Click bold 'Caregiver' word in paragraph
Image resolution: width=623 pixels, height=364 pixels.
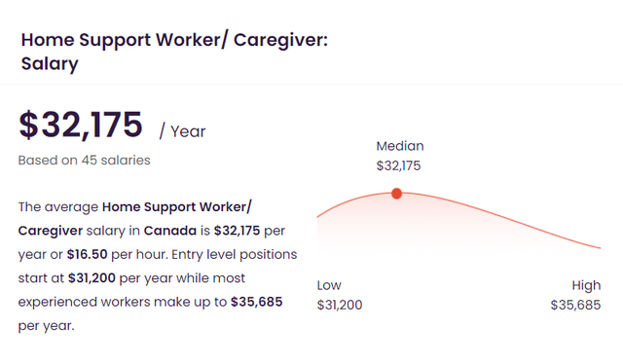click(x=51, y=231)
